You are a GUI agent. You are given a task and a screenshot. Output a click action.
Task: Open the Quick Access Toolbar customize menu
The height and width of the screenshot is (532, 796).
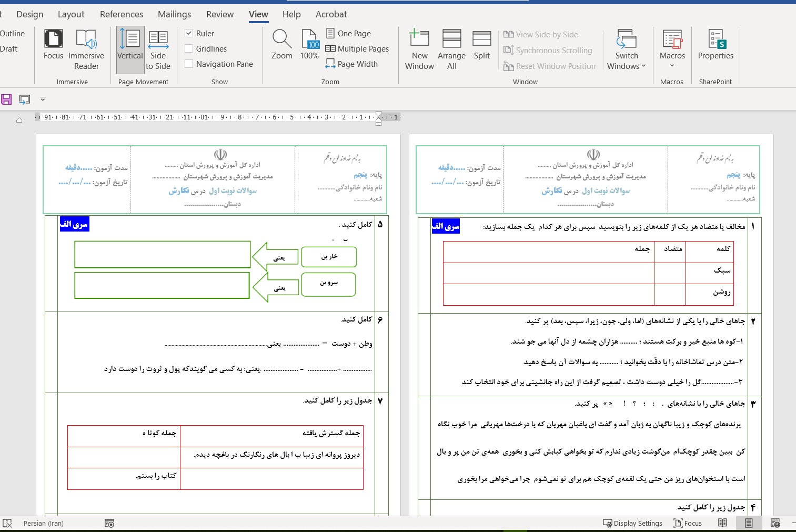click(43, 99)
